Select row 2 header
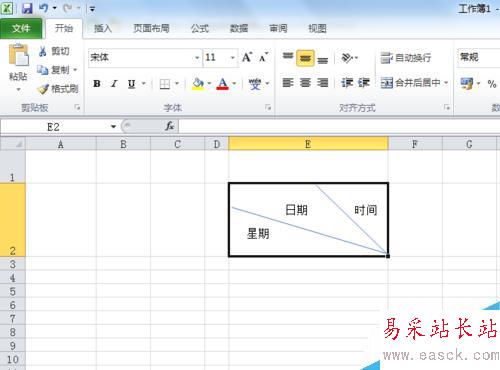Image resolution: width=500 pixels, height=370 pixels. click(x=12, y=220)
